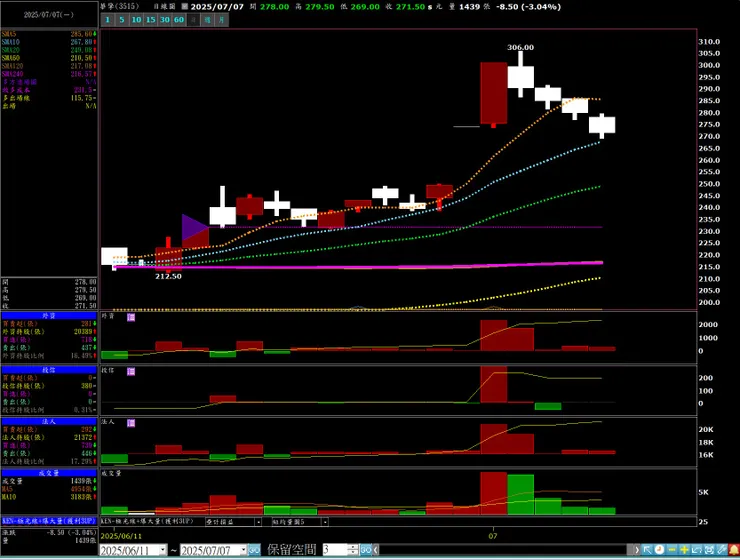Click the small icon before date 2025/07/07

(185, 7)
